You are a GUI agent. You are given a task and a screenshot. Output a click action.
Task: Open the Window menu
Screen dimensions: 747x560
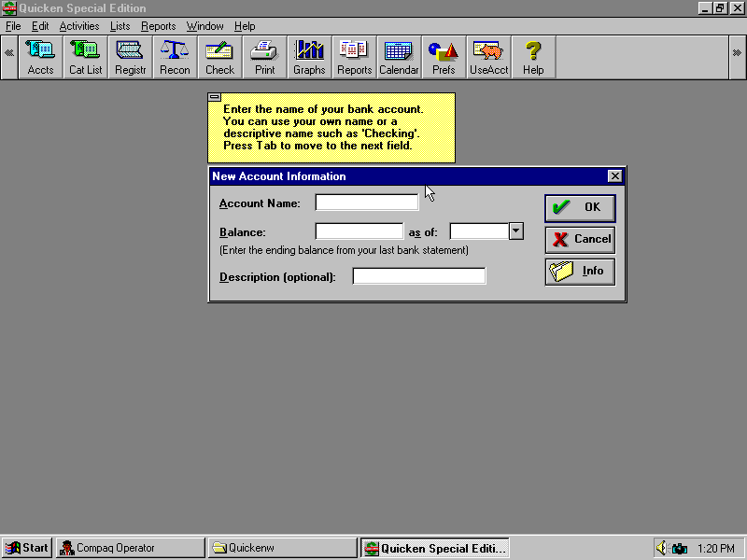(204, 26)
